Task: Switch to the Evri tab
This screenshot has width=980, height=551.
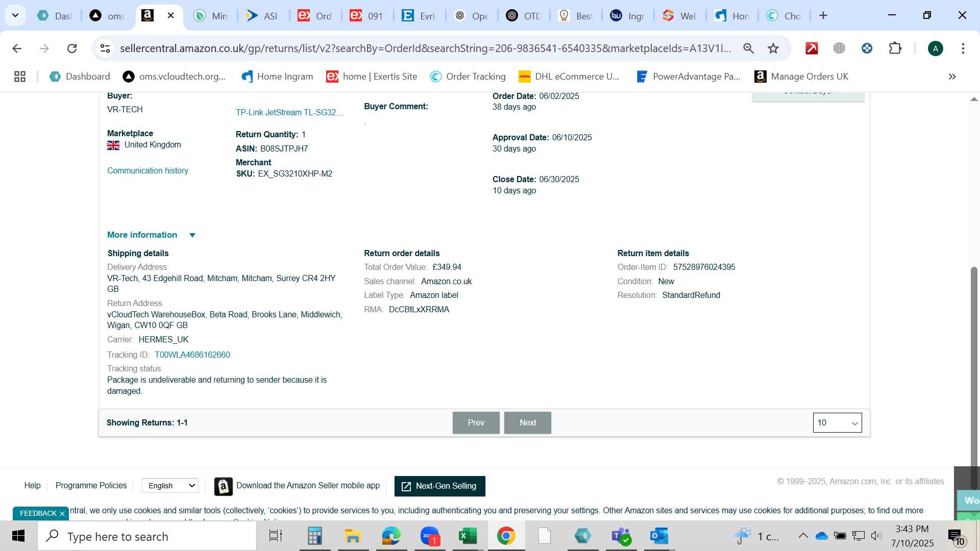Action: pyautogui.click(x=419, y=16)
